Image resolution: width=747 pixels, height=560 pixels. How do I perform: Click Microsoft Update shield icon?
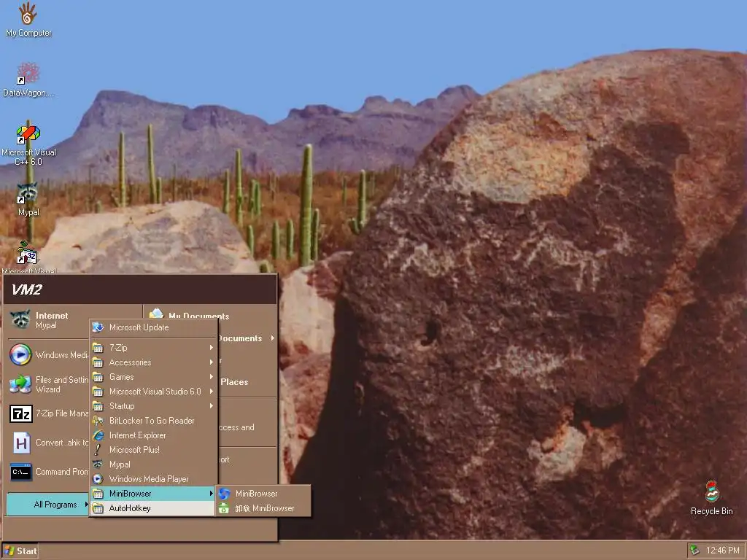98,327
